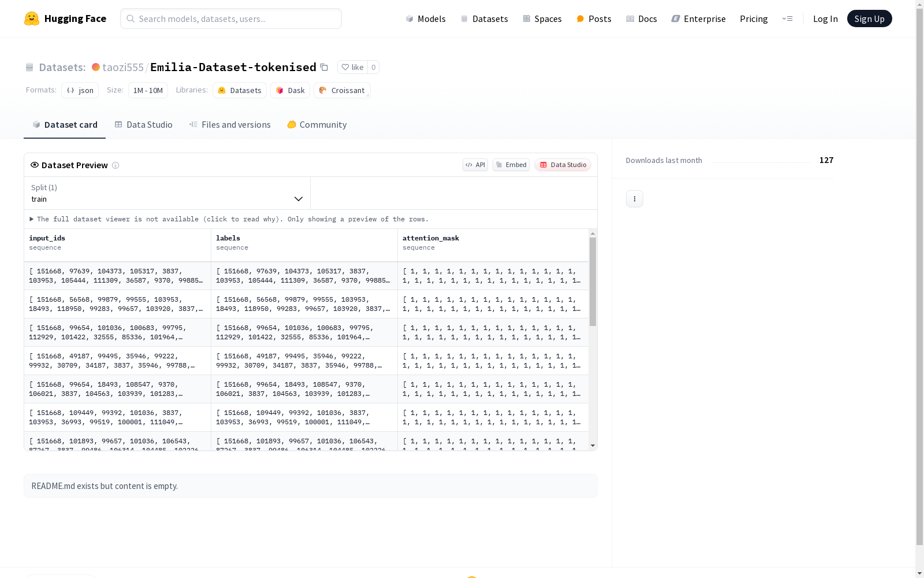The width and height of the screenshot is (924, 578).
Task: Open the Pricing page link
Action: [754, 18]
